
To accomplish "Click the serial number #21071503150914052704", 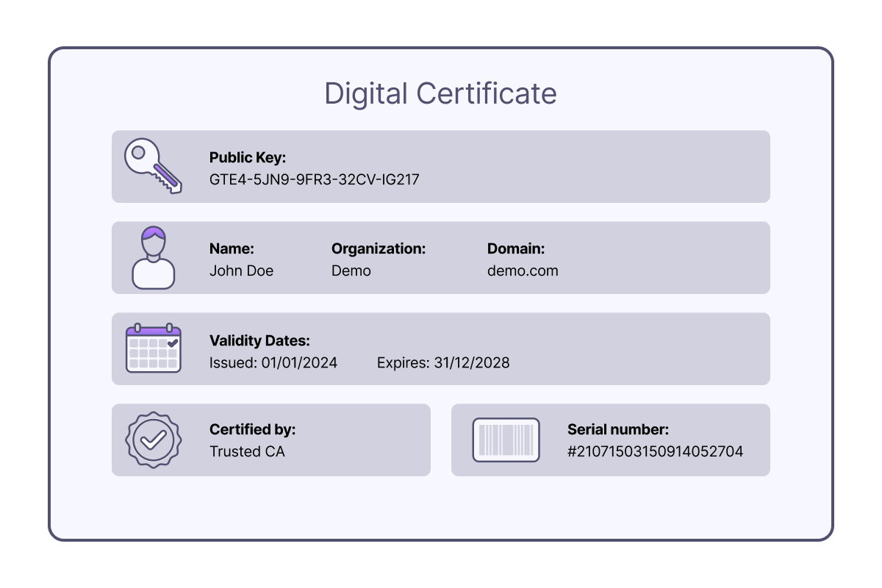I will click(656, 451).
